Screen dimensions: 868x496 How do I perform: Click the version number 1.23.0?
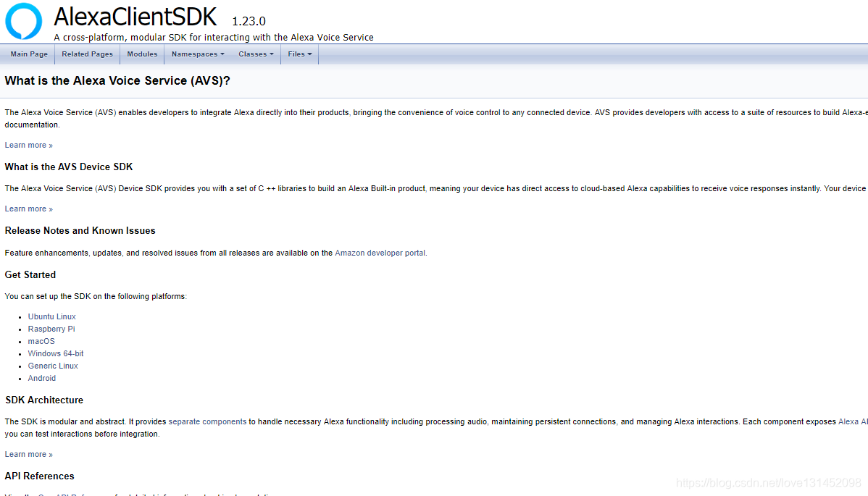(x=249, y=21)
